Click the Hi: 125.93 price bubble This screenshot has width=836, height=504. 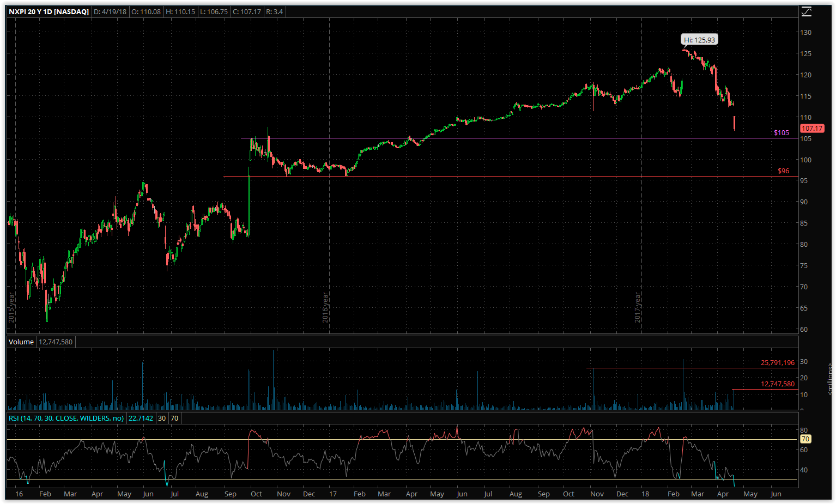[700, 40]
